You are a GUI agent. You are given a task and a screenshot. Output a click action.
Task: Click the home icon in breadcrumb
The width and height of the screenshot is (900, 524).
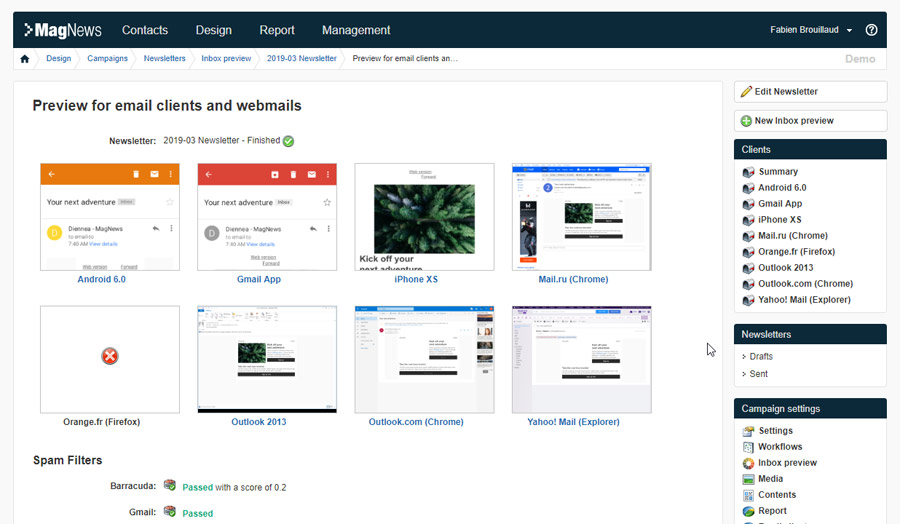coord(25,59)
